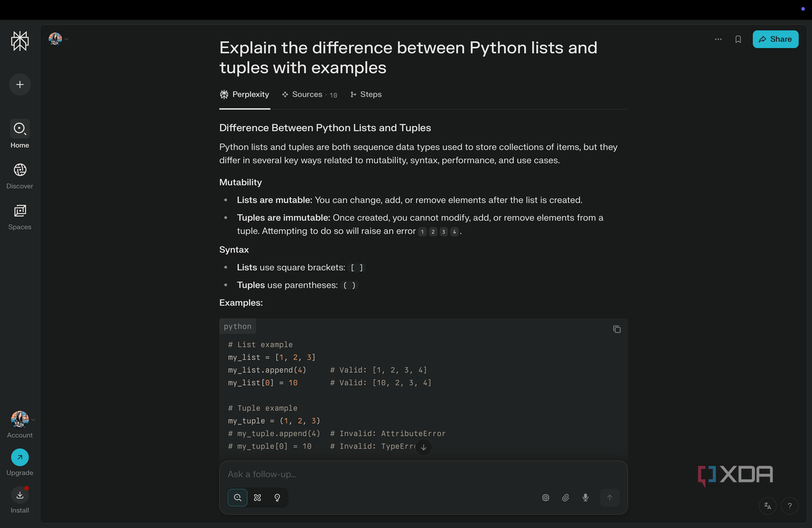Switch to the lightbulb Labs mode toggle

click(277, 497)
